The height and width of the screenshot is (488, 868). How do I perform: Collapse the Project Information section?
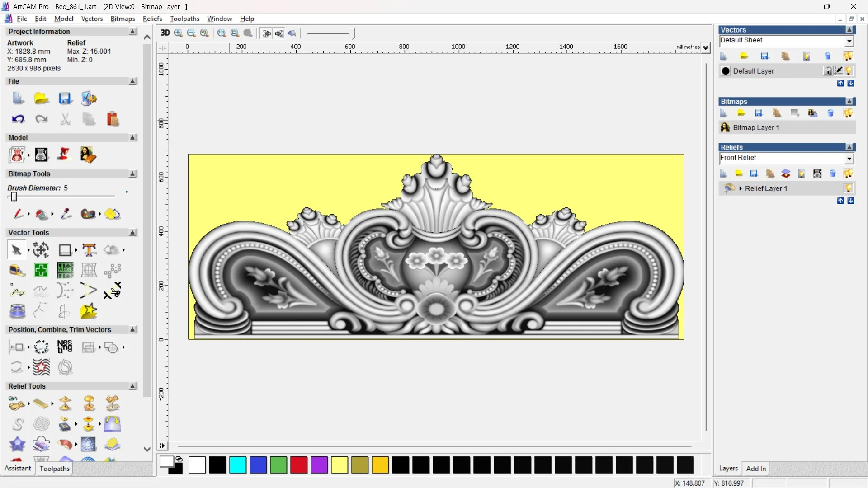132,32
